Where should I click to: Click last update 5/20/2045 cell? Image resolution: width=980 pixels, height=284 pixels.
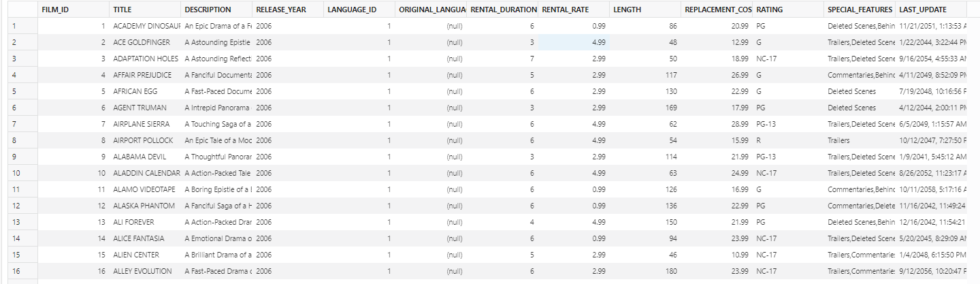coord(930,238)
